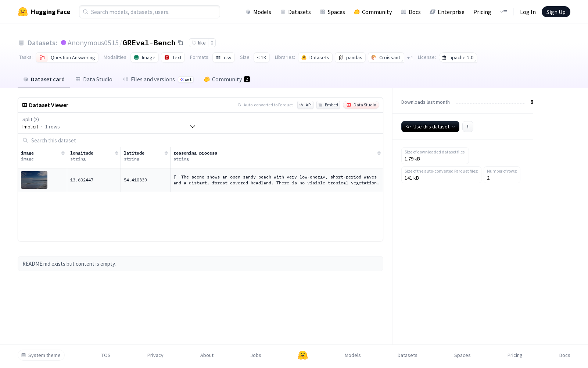588x368 pixels.
Task: Sort the longitude column
Action: tap(116, 153)
